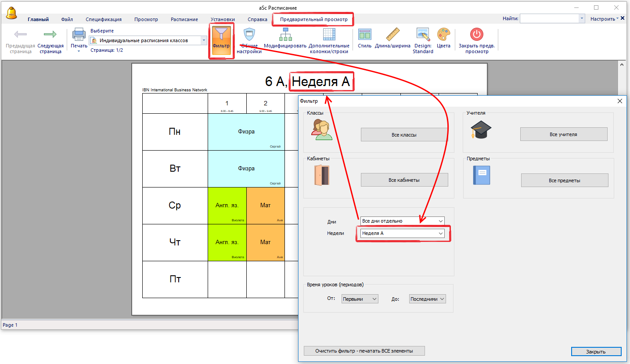
Task: Open Additional columns/rows grid icon
Action: coord(329,35)
